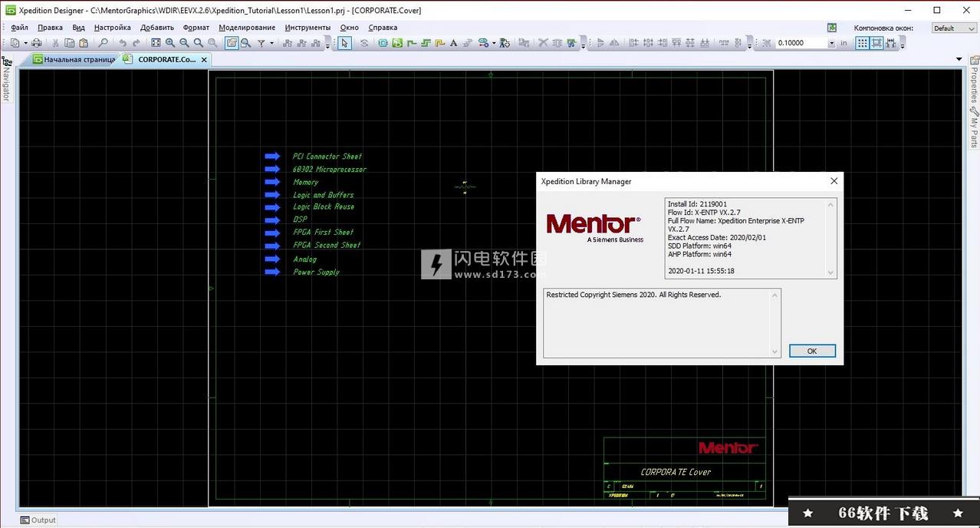Open the Default window layout dropdown
This screenshot has height=528, width=980.
point(954,28)
